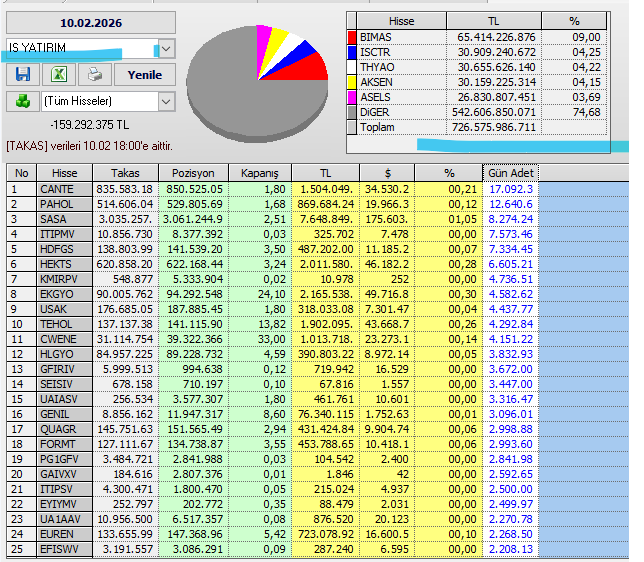Open the (Tüm Hisseler) dropdown arrow
The height and width of the screenshot is (562, 644).
point(166,101)
